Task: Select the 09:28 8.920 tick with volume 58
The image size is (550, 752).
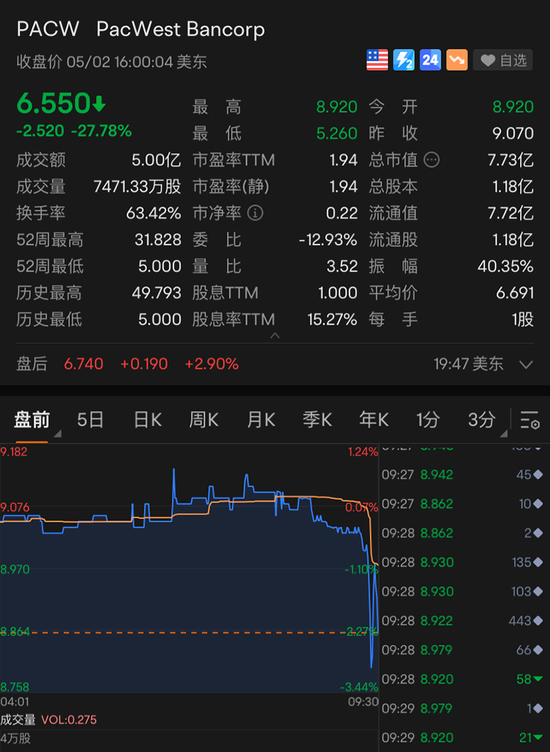Action: (462, 680)
